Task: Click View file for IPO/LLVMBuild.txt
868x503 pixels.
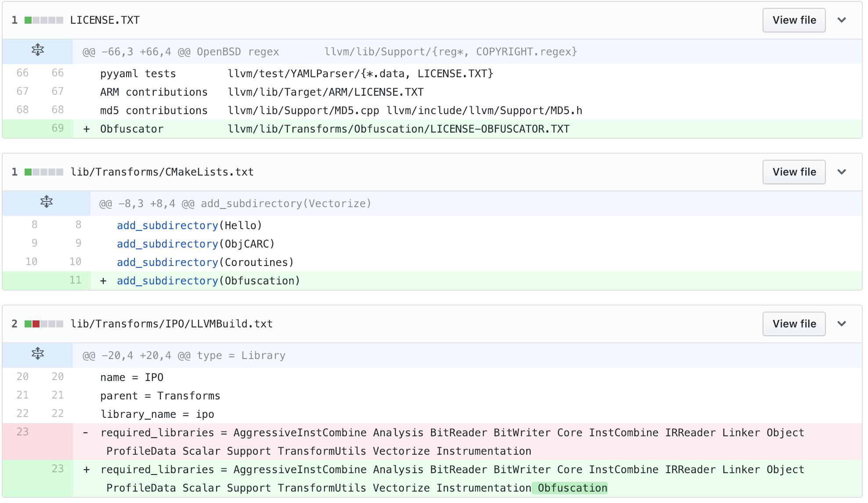Action: [794, 324]
